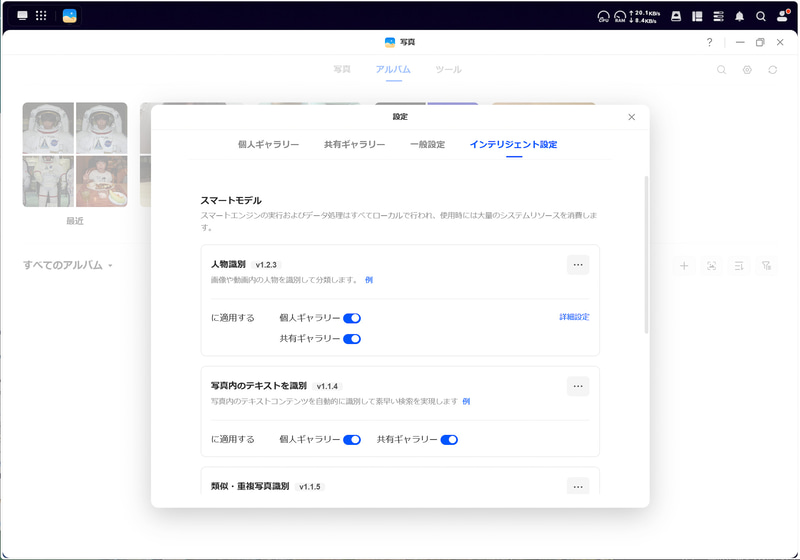View the 例 link for 人物識別
The width and height of the screenshot is (800, 560).
pos(369,280)
